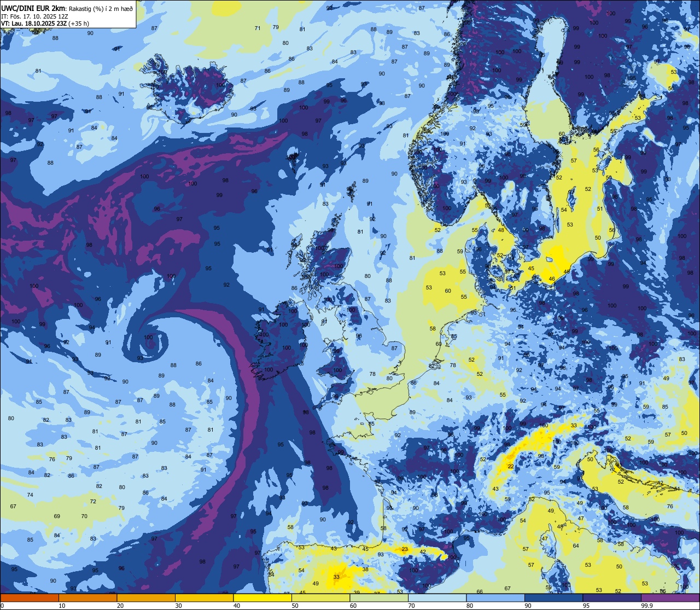The height and width of the screenshot is (610, 700).
Task: Select the light green 60–70 legend swatch
Action: (379, 598)
